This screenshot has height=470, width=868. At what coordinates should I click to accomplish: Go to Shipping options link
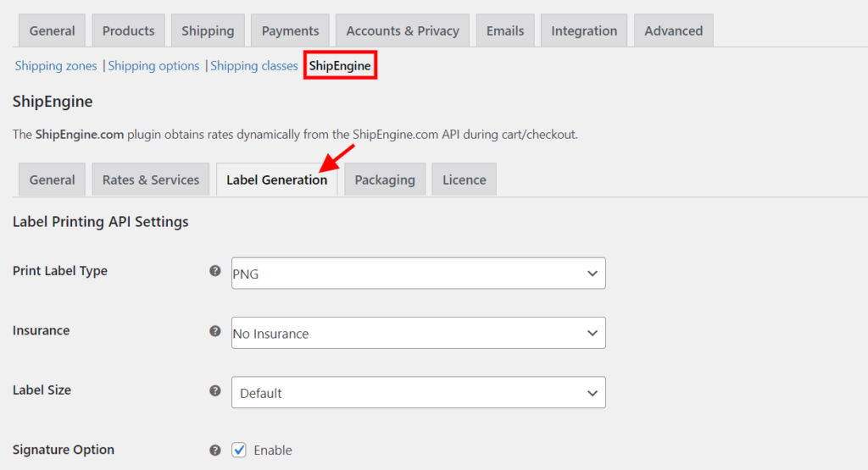tap(153, 66)
